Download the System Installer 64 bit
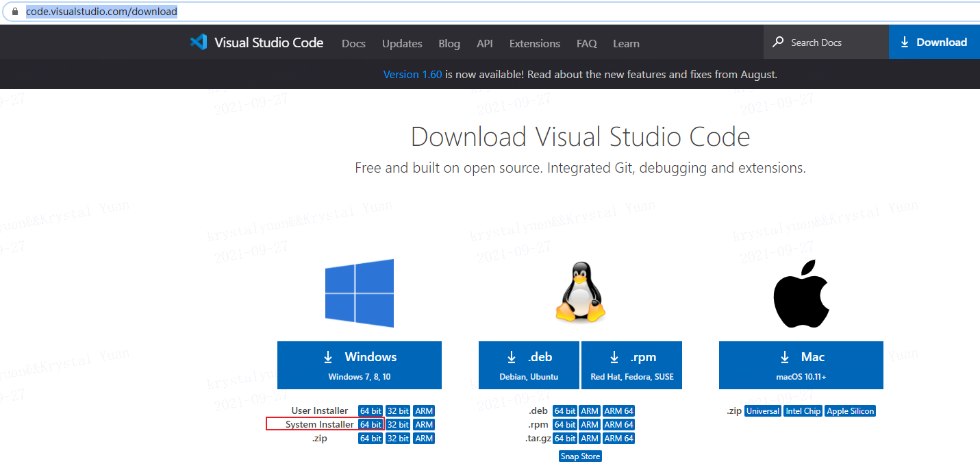The height and width of the screenshot is (466, 980). pyautogui.click(x=370, y=425)
